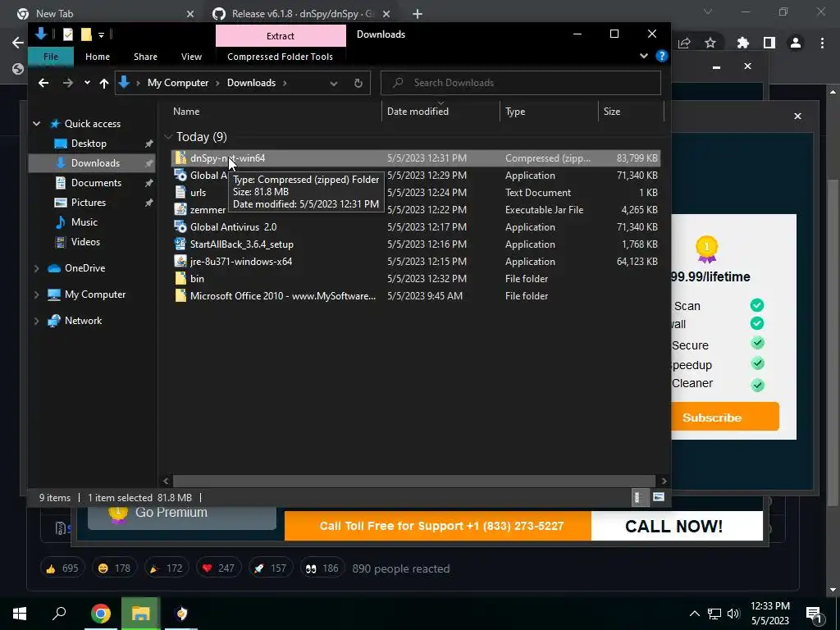Expand the OneDrive tree node
Screen dimensions: 840x630
tap(36, 268)
